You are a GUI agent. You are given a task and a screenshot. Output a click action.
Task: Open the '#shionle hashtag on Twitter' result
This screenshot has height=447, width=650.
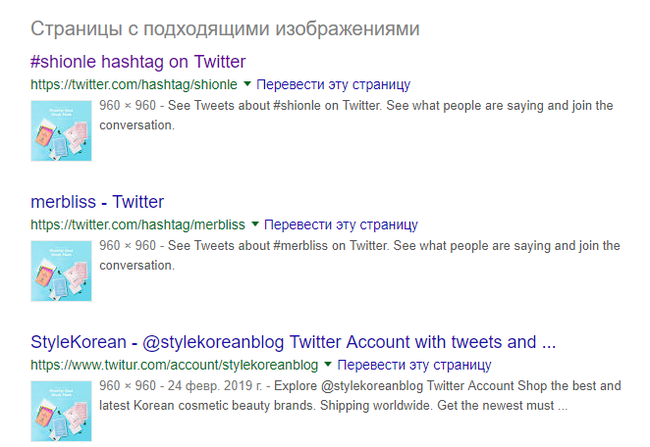pos(138,62)
